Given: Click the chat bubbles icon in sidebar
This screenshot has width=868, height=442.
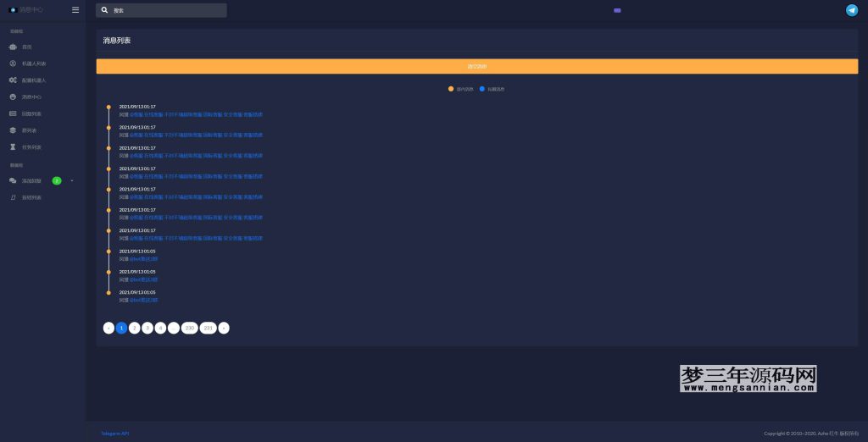Looking at the screenshot, I should tap(13, 180).
